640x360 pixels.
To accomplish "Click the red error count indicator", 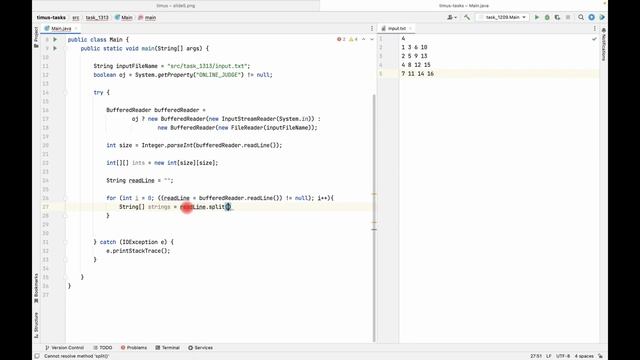I will pos(341,39).
